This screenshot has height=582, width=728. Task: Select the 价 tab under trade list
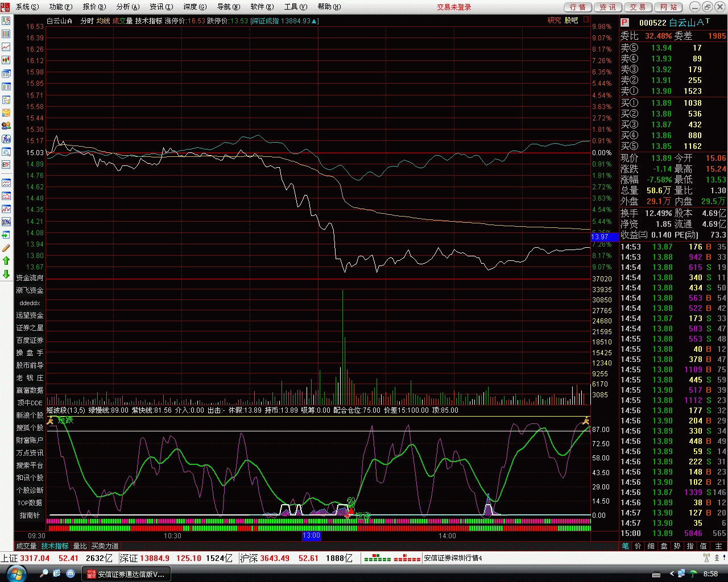tap(638, 546)
